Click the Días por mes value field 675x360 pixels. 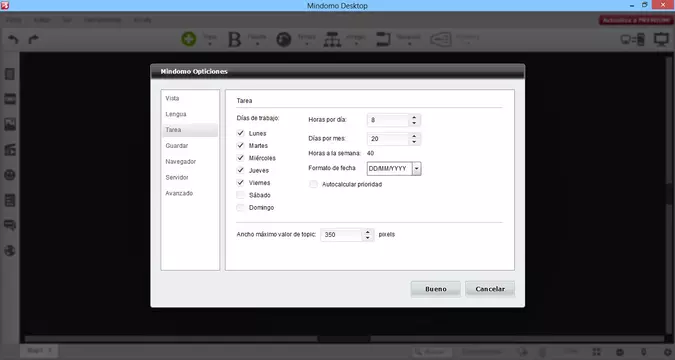(388, 139)
